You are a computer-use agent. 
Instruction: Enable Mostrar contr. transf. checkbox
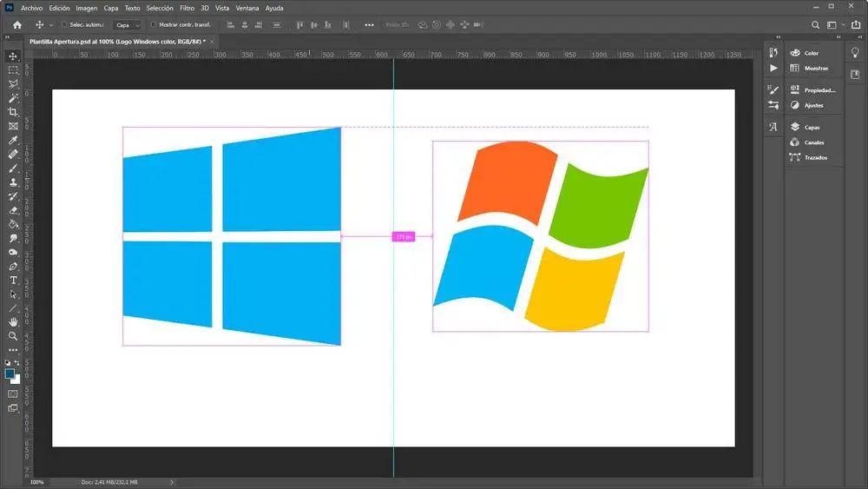pos(154,25)
